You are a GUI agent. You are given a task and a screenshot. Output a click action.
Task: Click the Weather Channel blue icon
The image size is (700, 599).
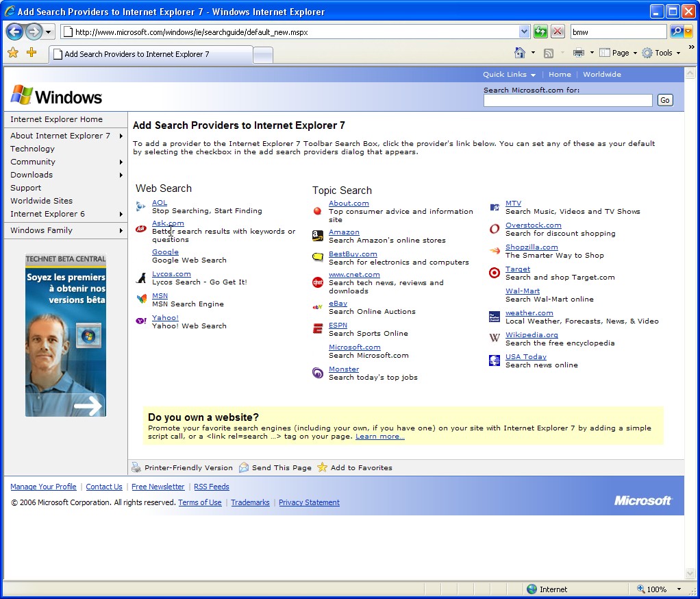[495, 317]
